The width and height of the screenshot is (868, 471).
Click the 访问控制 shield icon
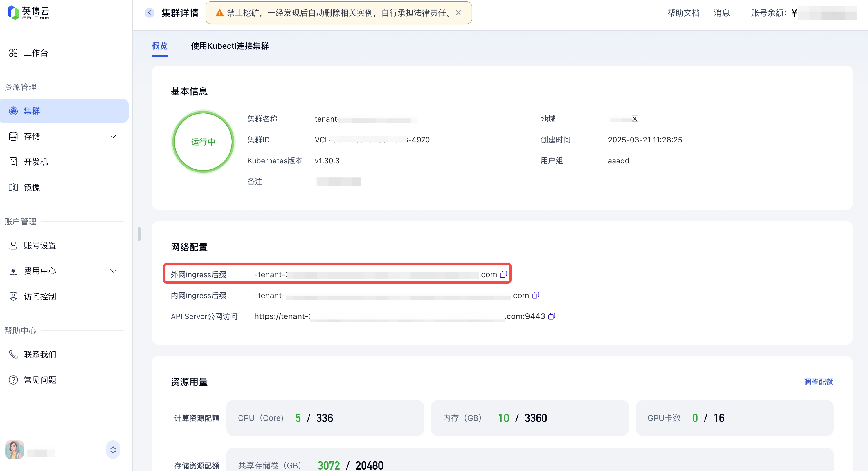pos(13,296)
